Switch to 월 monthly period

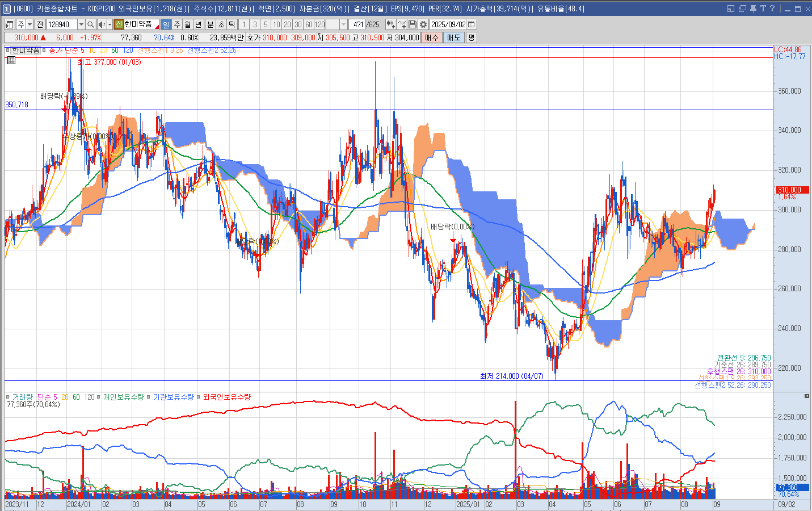pos(188,24)
